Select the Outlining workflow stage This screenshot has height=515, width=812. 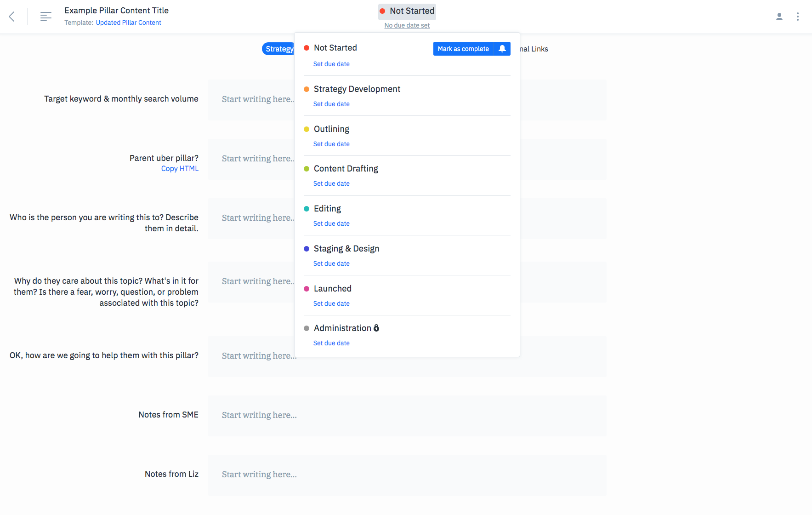pos(331,129)
